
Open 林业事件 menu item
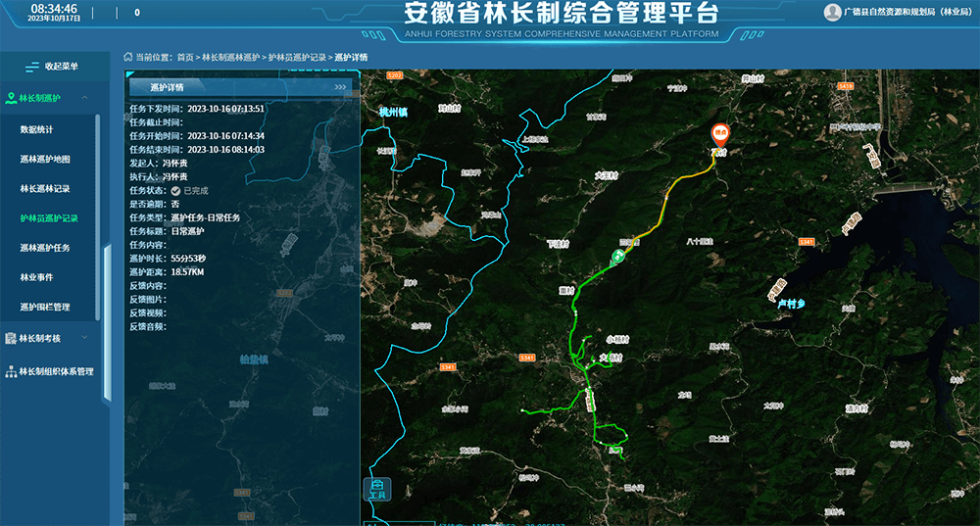point(37,277)
